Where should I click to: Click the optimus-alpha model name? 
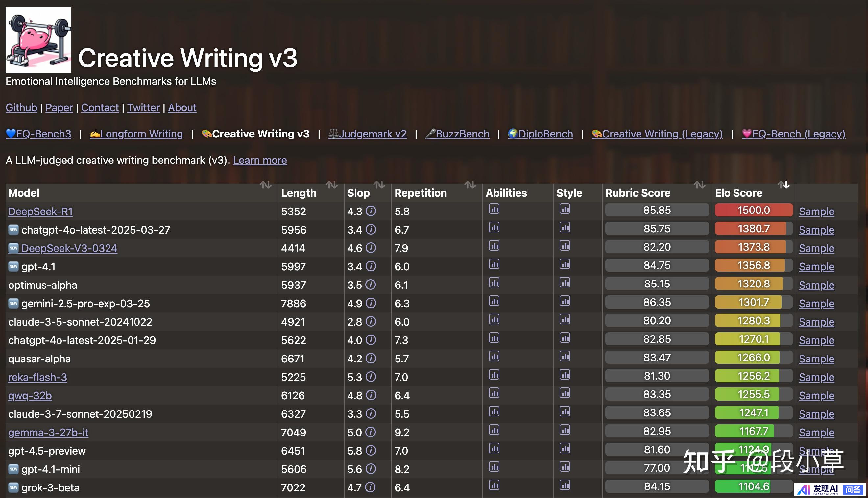point(42,285)
